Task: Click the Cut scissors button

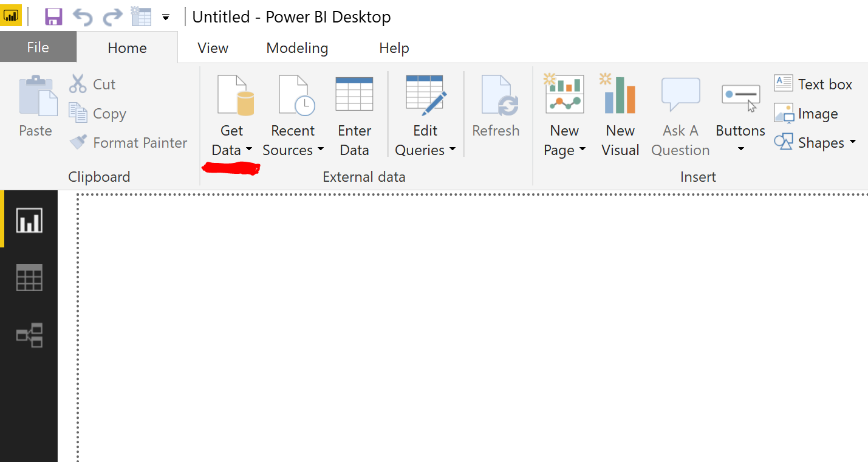Action: [92, 84]
